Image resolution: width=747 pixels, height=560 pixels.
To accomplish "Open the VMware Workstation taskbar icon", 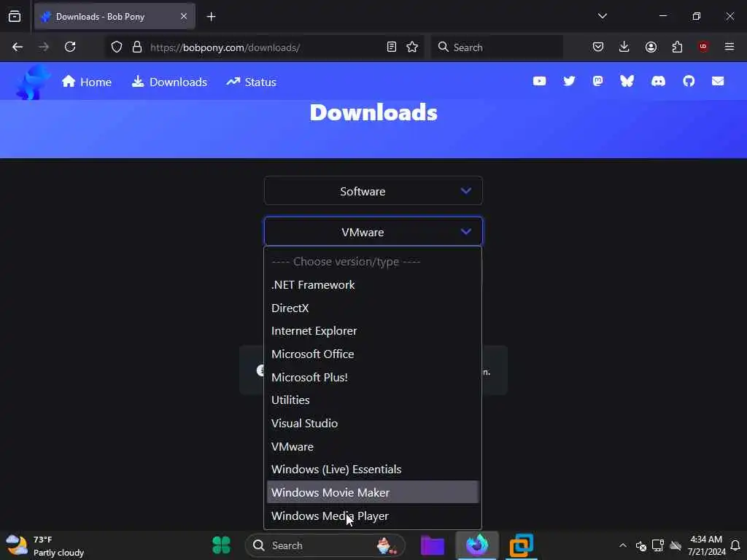I will (521, 545).
